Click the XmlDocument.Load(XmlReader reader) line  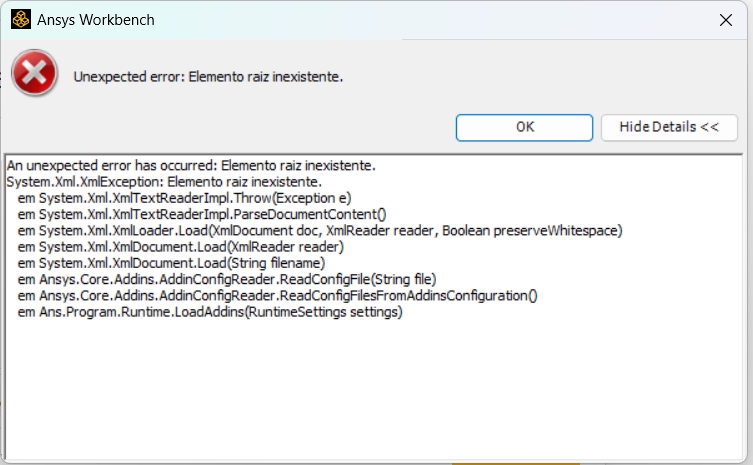181,247
